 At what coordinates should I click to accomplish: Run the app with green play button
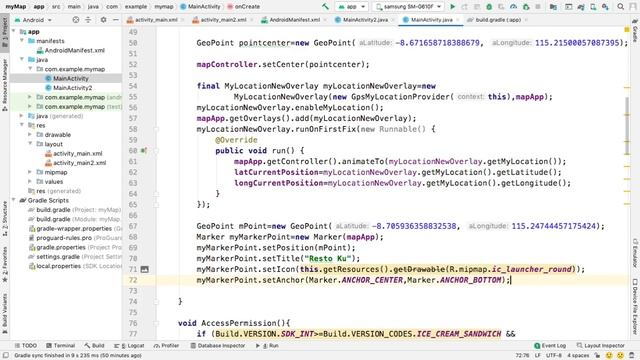(453, 7)
